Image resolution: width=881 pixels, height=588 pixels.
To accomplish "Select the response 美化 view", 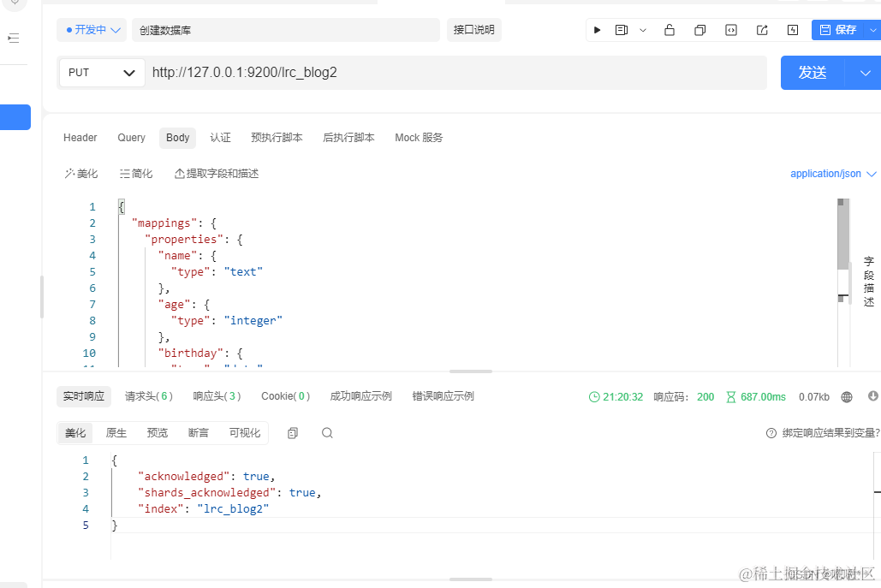I will (75, 433).
